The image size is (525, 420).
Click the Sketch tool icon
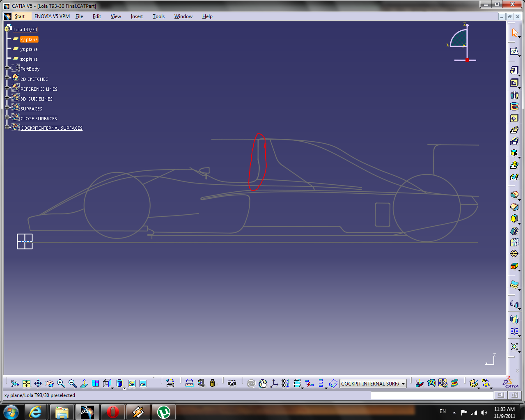514,51
